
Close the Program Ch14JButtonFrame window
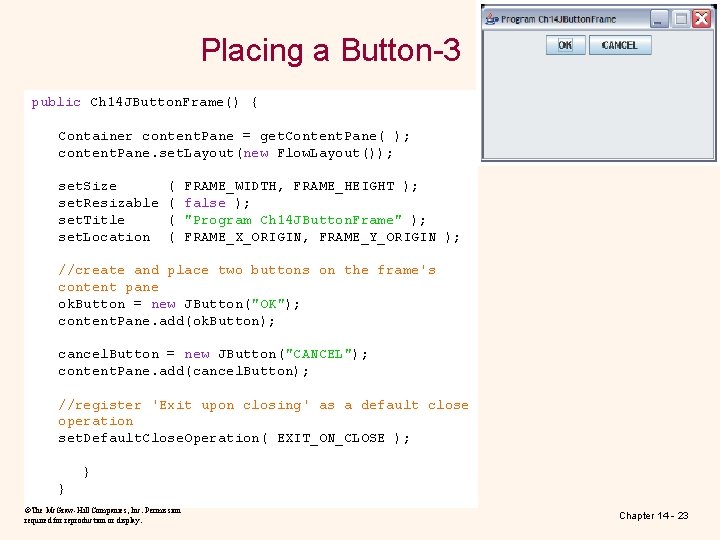[702, 19]
